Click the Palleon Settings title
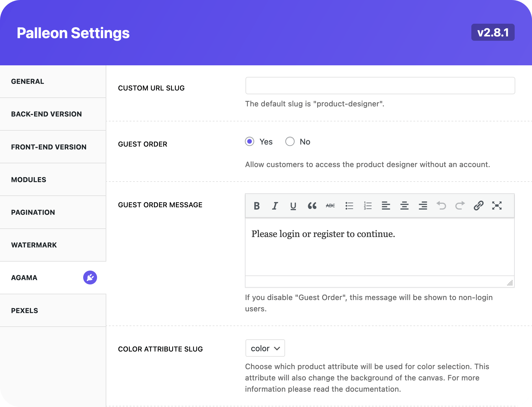Viewport: 532px width, 407px height. pos(73,33)
